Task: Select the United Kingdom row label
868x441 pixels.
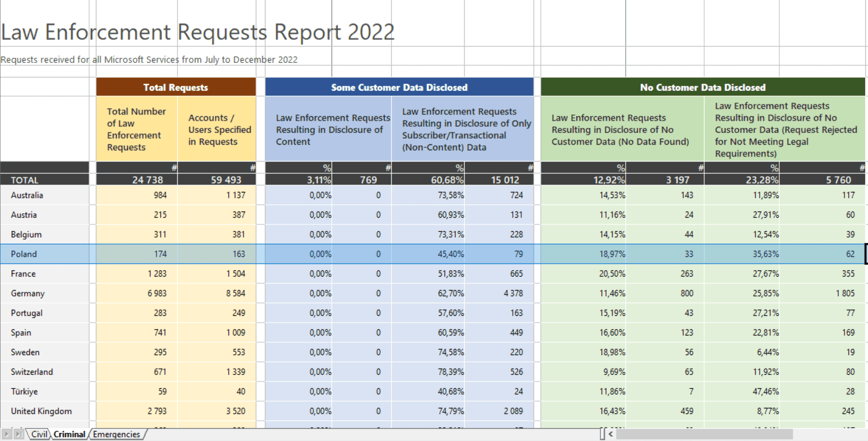Action: 41,411
